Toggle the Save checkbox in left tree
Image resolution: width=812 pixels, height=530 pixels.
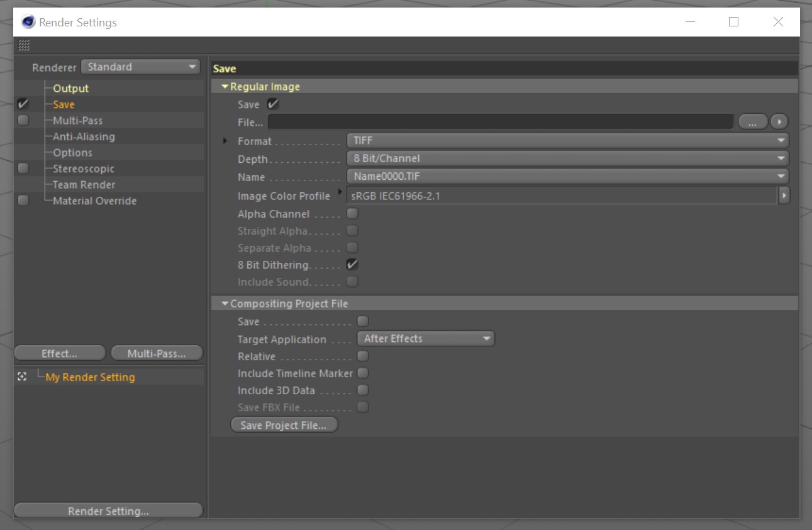coord(23,104)
